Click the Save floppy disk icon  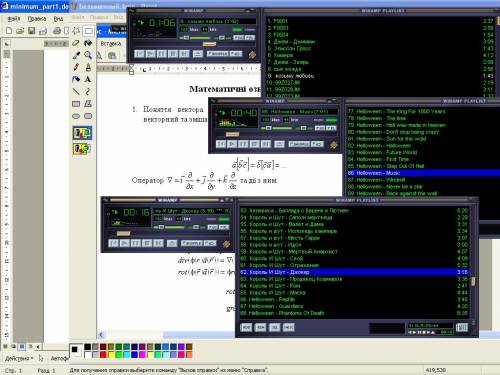tap(31, 31)
